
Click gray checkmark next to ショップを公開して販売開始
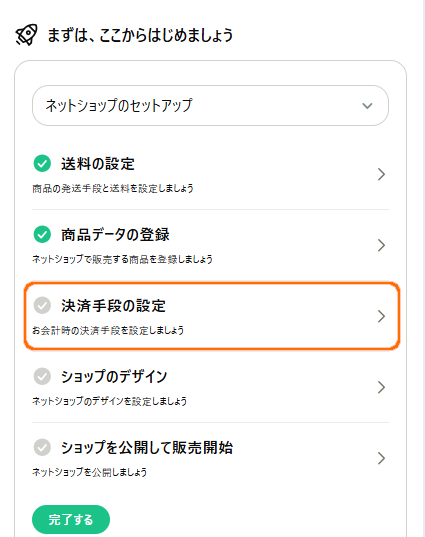pos(42,447)
